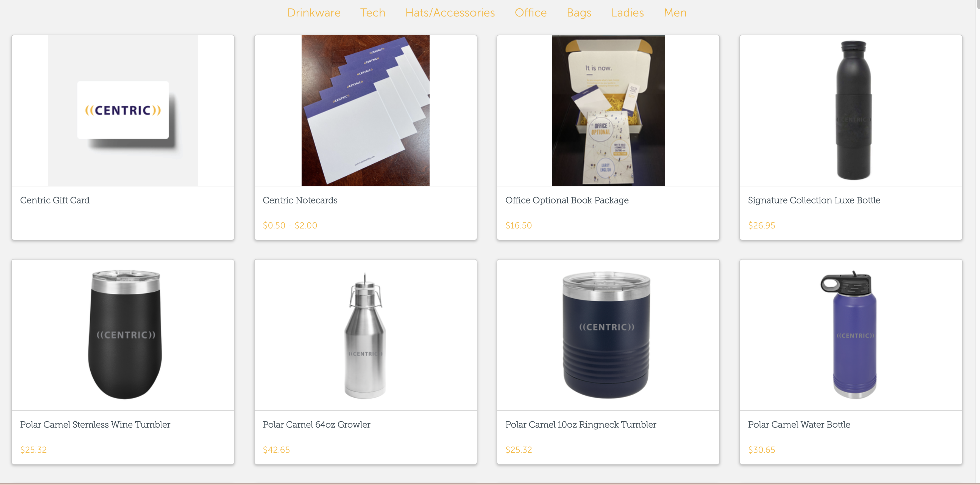Browse the Men category
The height and width of the screenshot is (485, 980).
click(675, 13)
